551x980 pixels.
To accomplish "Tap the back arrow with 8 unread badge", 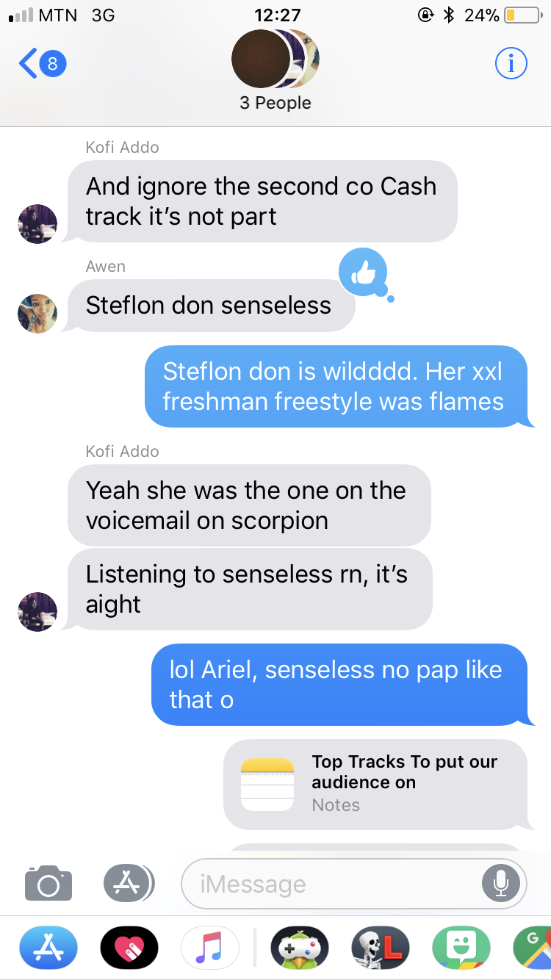I will pos(43,64).
